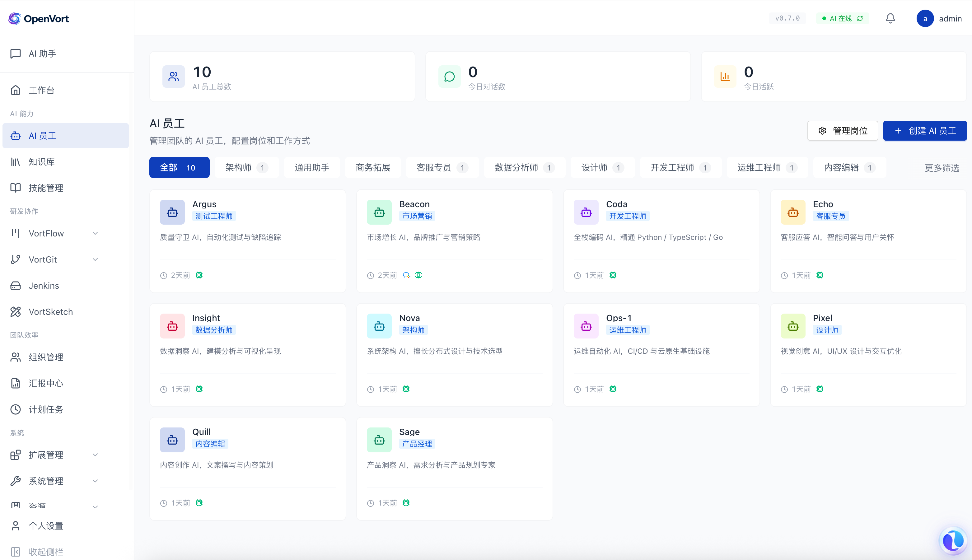This screenshot has height=560, width=972.
Task: Collapse sidebar with 收起侧栏
Action: tap(45, 552)
